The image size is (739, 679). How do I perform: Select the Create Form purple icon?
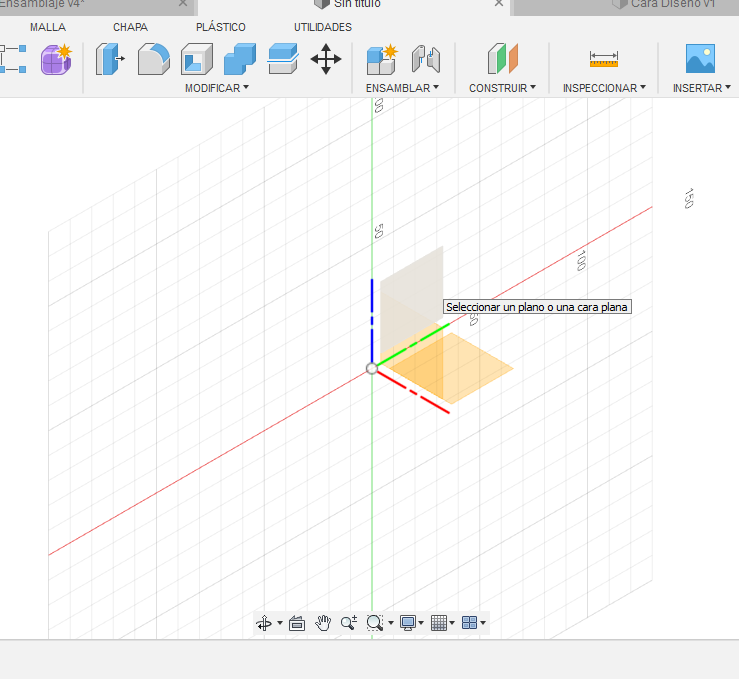click(x=56, y=59)
